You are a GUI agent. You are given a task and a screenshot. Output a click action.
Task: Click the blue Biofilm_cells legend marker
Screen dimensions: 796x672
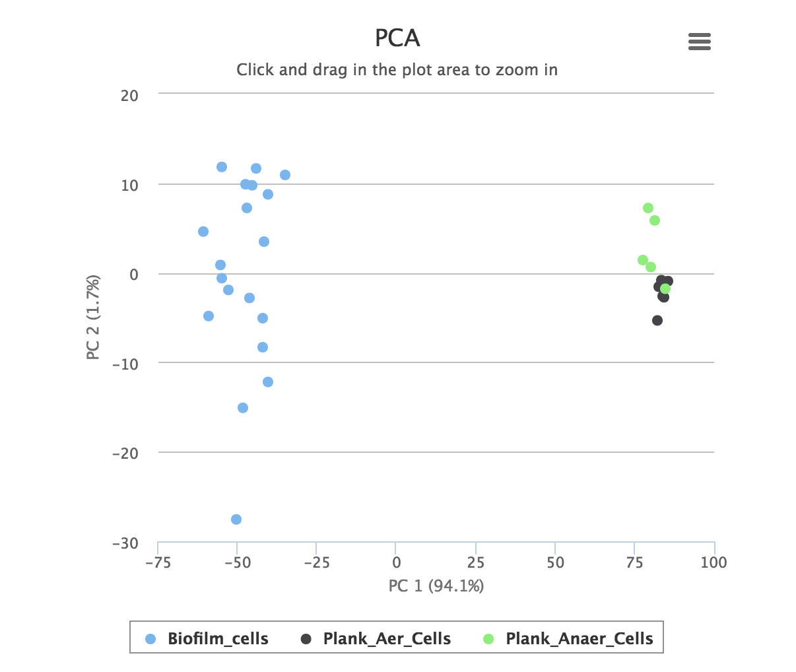coord(150,639)
